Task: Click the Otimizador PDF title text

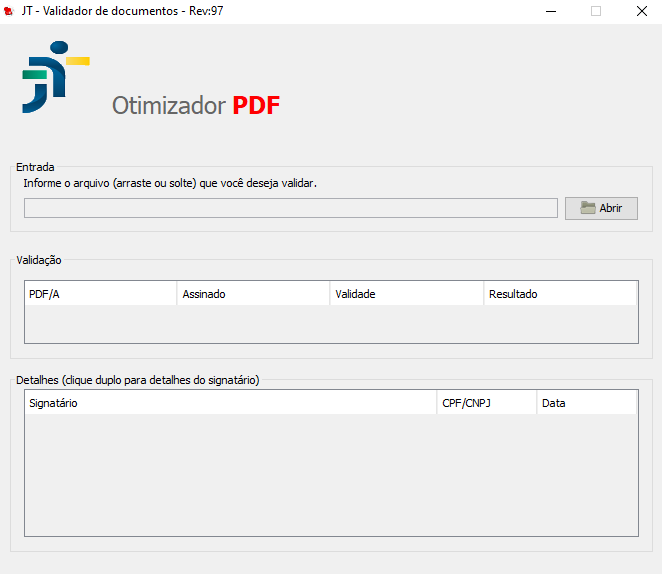Action: pos(196,106)
